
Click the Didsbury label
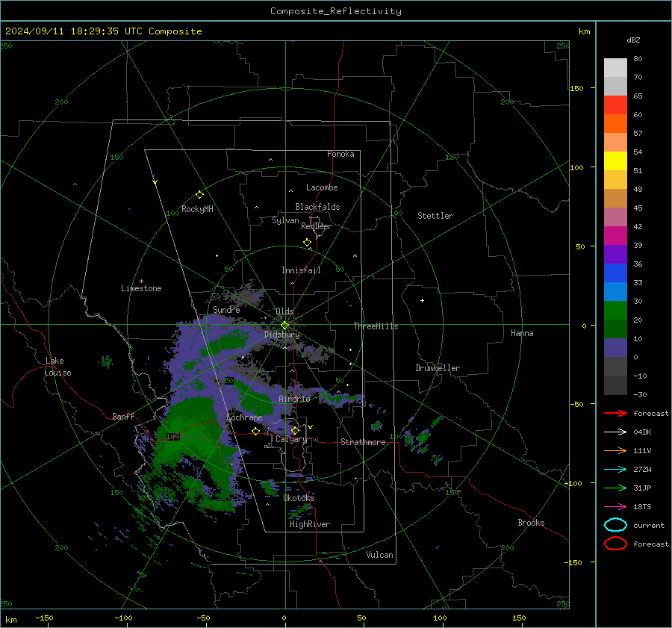(x=282, y=335)
